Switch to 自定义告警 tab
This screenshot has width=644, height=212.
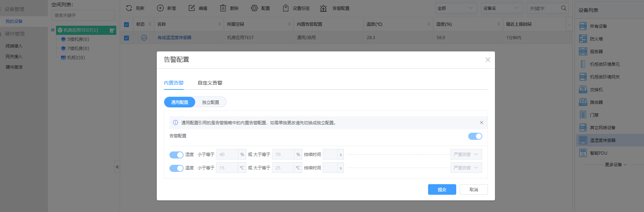(x=210, y=83)
